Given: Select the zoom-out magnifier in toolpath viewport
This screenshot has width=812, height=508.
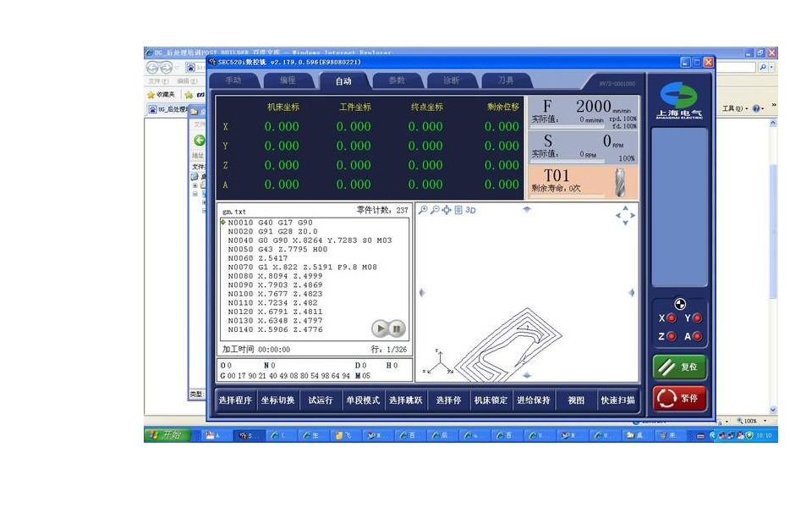Looking at the screenshot, I should click(435, 209).
